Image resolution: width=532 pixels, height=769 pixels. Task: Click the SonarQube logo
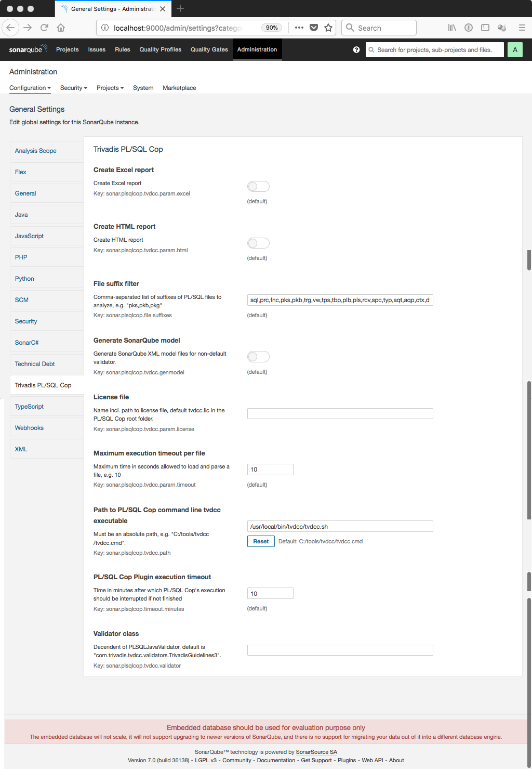coord(28,49)
